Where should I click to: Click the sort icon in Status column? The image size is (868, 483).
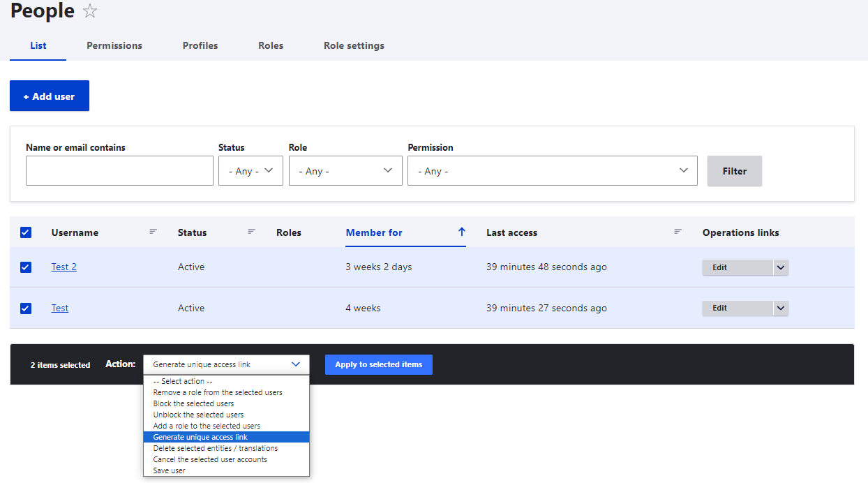251,232
